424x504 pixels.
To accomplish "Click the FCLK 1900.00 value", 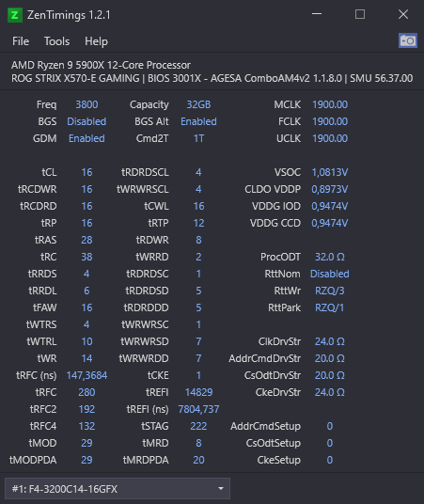I will 330,121.
